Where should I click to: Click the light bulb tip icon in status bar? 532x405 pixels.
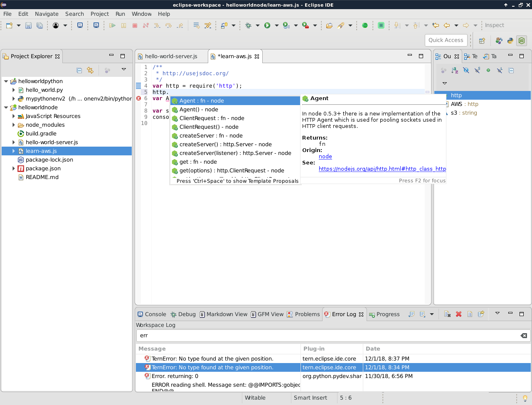[x=525, y=398]
